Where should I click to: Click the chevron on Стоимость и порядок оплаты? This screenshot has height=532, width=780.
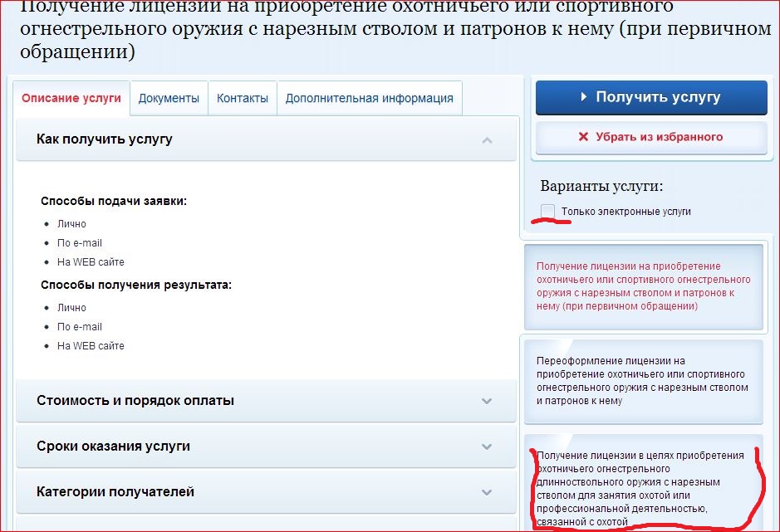[488, 401]
